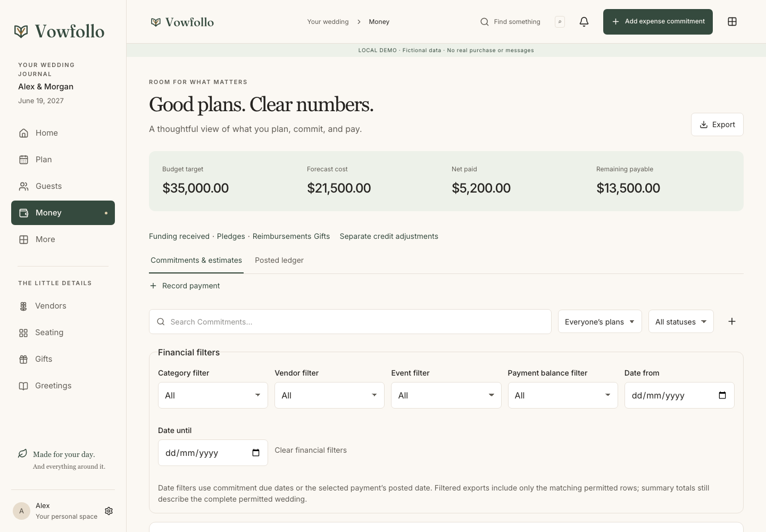Viewport: 766px width, 532px height.
Task: Expand the Event filter dropdown
Action: pos(446,395)
